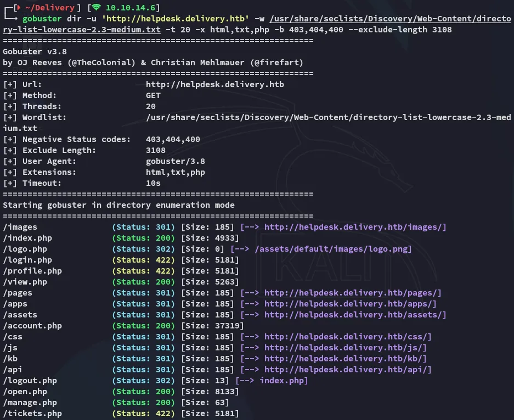Open the http://helpdesk.delivery.htb/js/ redirect link
Image resolution: width=514 pixels, height=420 pixels.
345,348
